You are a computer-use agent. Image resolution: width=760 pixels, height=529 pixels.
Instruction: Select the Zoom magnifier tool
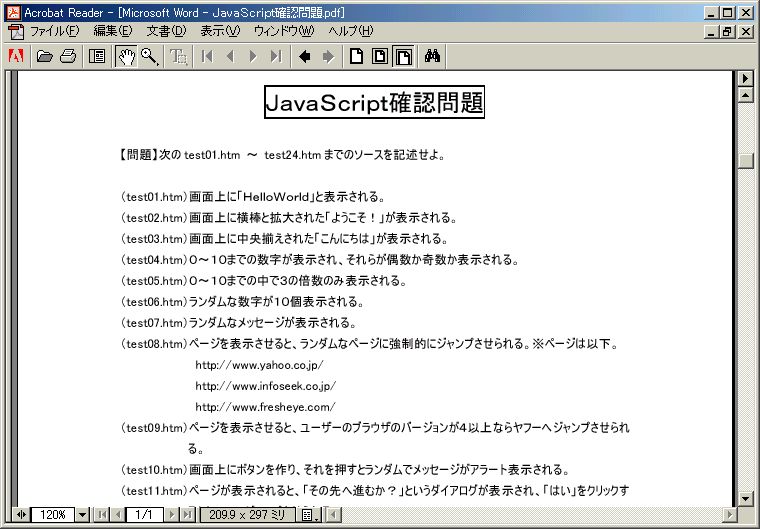(149, 56)
